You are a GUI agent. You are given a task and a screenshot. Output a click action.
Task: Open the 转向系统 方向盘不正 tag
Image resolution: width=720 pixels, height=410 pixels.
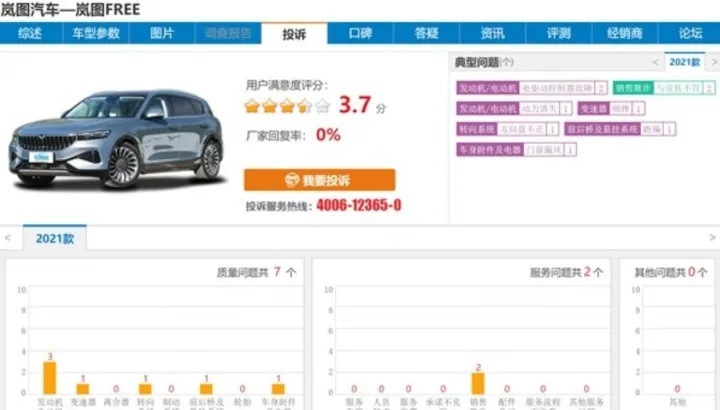pyautogui.click(x=507, y=129)
